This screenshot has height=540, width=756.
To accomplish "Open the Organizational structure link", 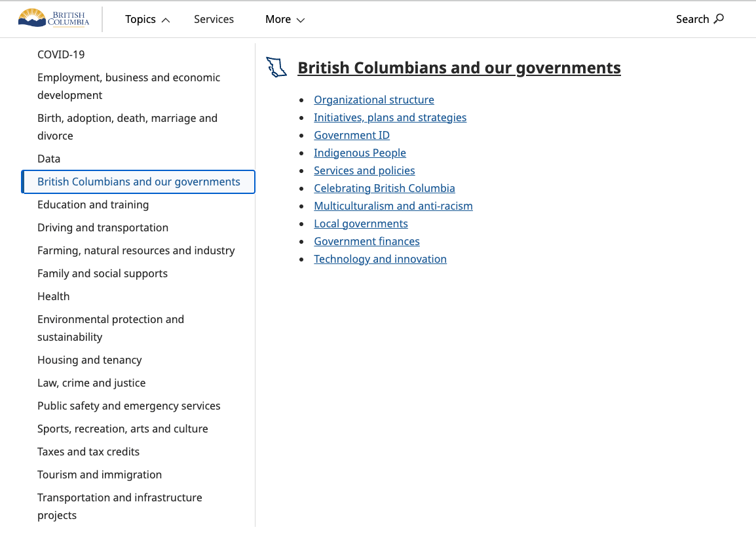I will coord(373,100).
